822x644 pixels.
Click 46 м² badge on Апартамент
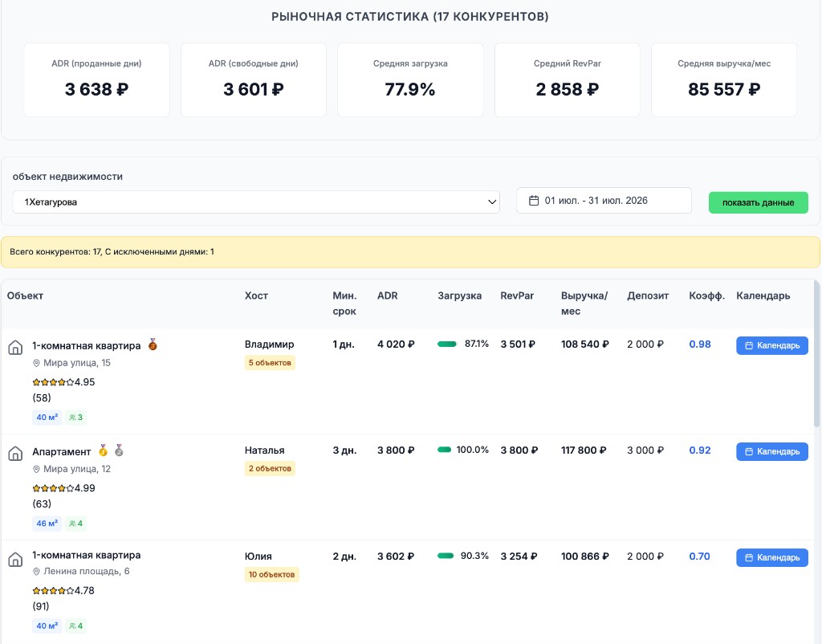(x=47, y=524)
